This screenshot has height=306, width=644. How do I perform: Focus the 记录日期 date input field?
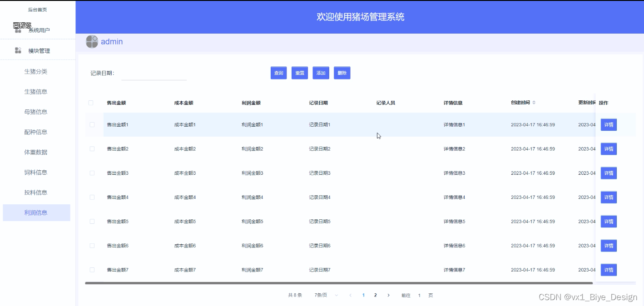154,73
